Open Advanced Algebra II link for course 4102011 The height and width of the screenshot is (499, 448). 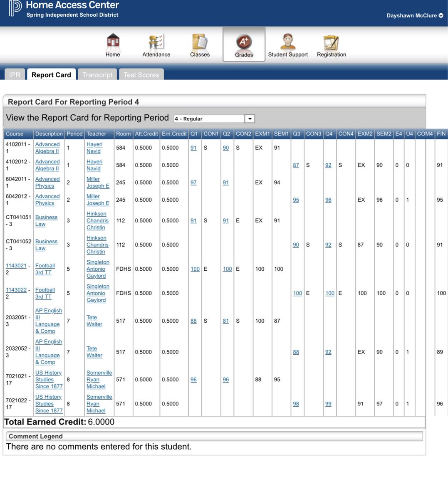(x=47, y=148)
